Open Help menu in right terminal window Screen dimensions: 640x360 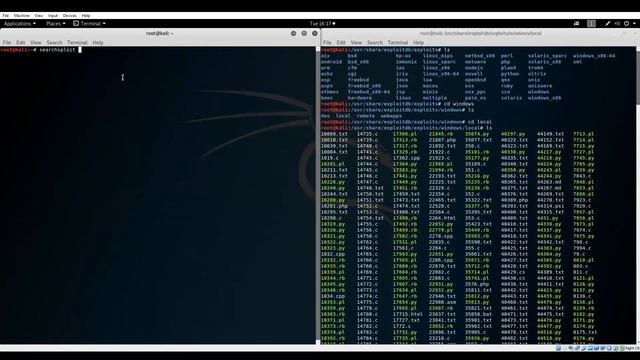[418, 42]
